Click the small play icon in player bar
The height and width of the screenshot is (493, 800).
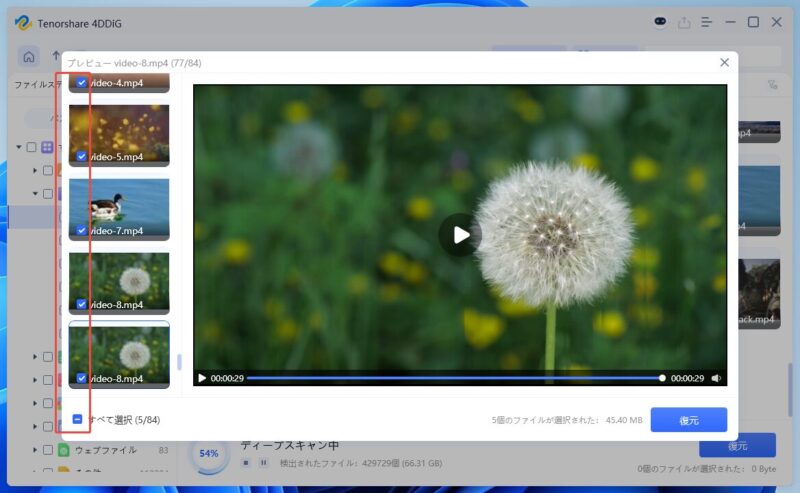(202, 378)
